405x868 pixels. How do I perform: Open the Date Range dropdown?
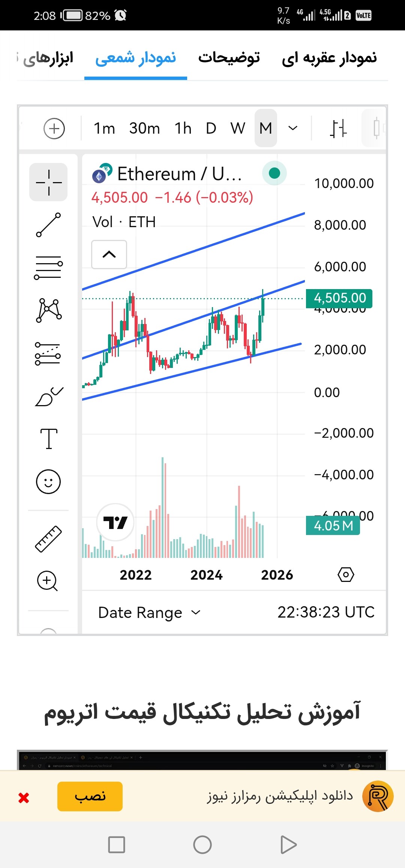(149, 613)
